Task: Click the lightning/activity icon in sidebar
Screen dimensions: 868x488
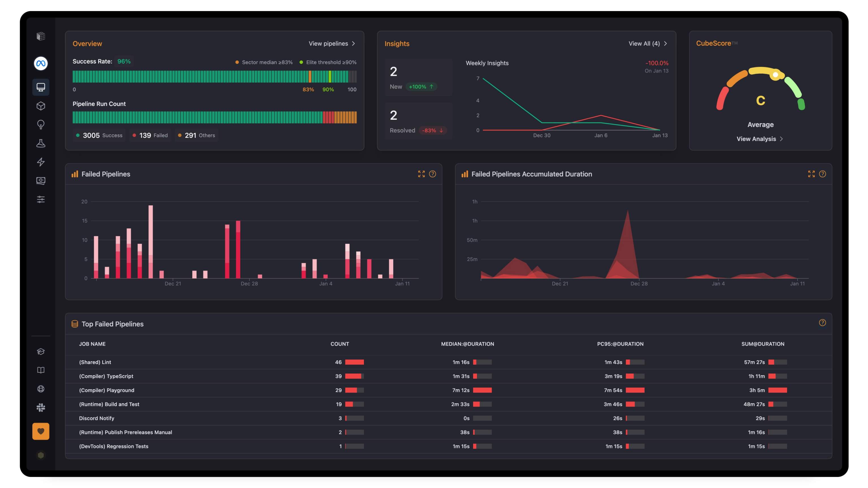Action: pos(40,162)
